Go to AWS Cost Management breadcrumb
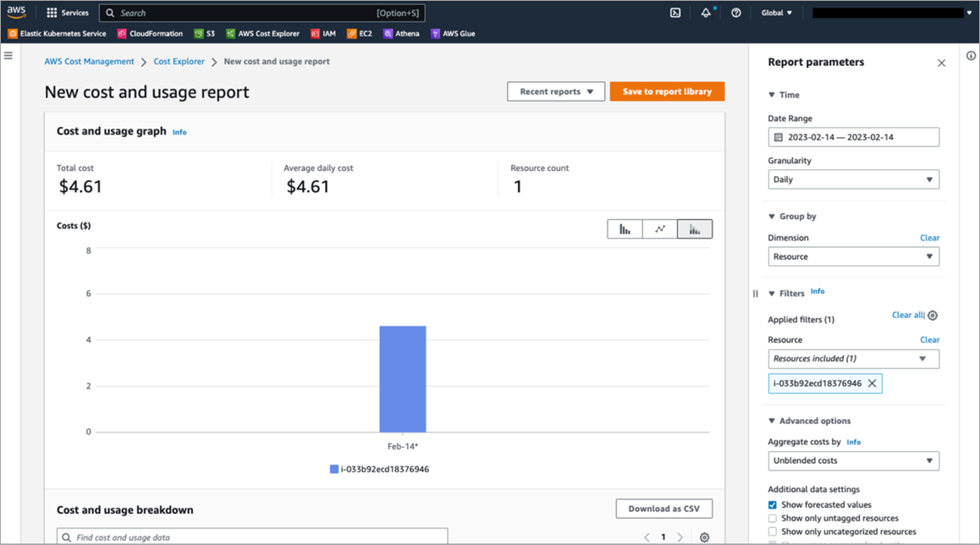Image resolution: width=980 pixels, height=545 pixels. point(89,61)
